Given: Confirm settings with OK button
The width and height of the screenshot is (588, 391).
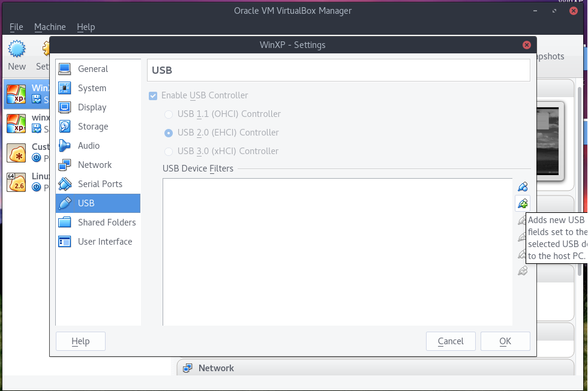Looking at the screenshot, I should tap(505, 341).
